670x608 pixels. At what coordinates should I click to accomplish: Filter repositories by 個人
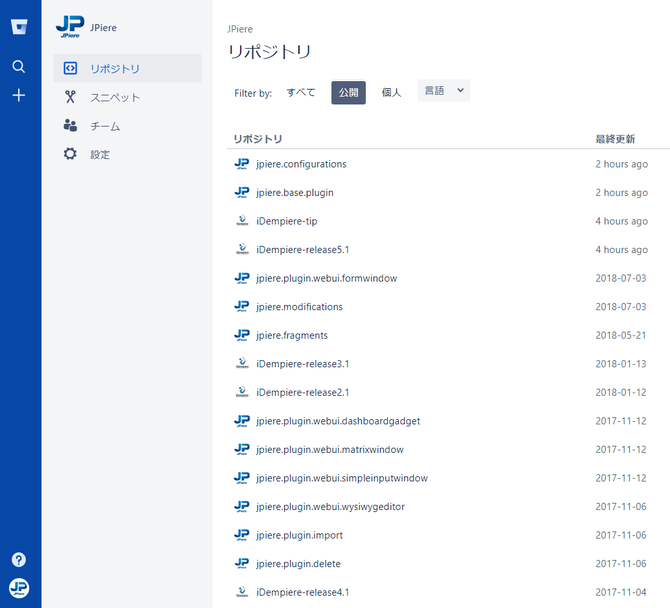click(391, 93)
